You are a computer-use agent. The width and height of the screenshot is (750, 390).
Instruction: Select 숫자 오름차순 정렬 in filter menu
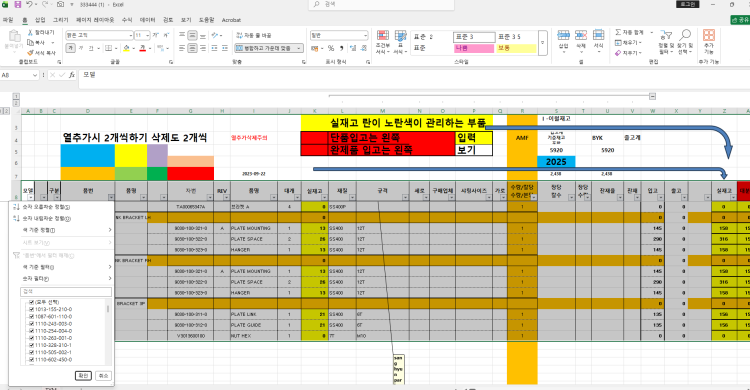[62, 207]
